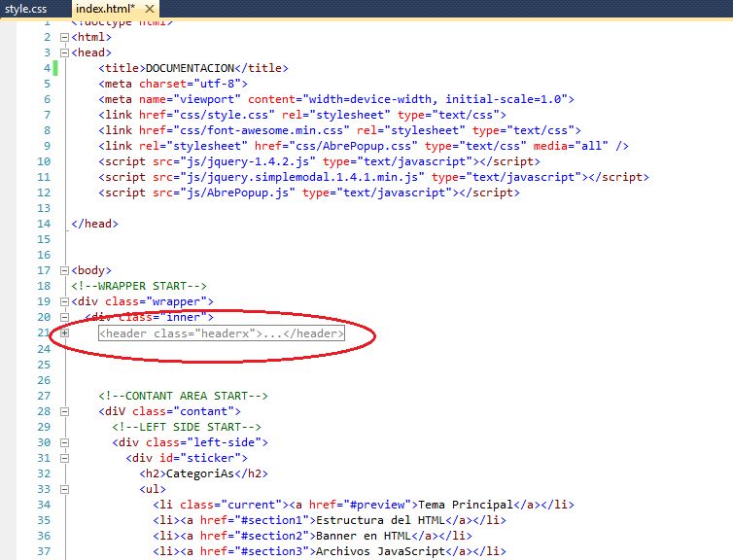Collapse the ul list on line 33
This screenshot has height=560, width=733.
tap(64, 489)
